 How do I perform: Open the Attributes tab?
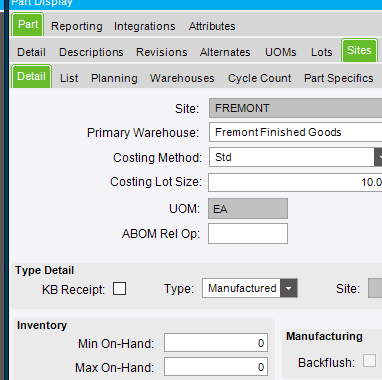coord(212,26)
